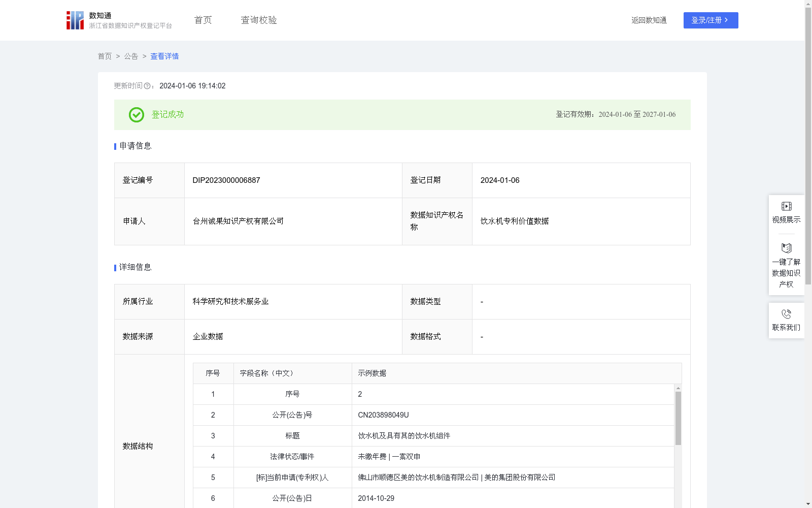Open 一键了解数据知识产权 guide icon

786,248
